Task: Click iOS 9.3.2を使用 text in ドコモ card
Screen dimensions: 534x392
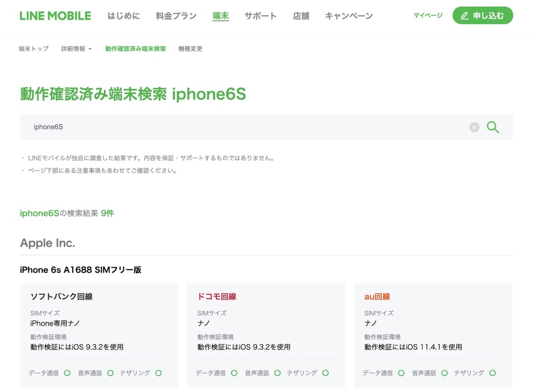Action: point(265,347)
